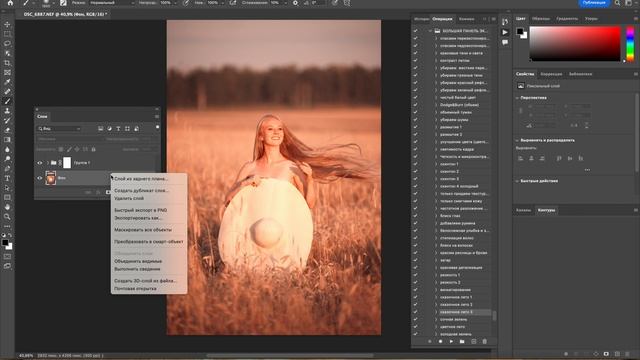Choose 'Слой из заднего плана...' menu entry
Viewport: 640px width, 360px height.
click(x=141, y=179)
